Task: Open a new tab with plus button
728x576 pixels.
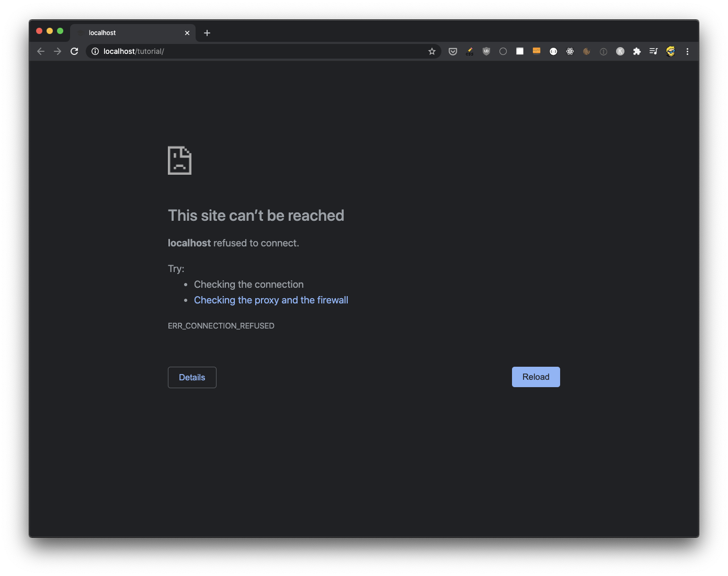Action: tap(207, 33)
